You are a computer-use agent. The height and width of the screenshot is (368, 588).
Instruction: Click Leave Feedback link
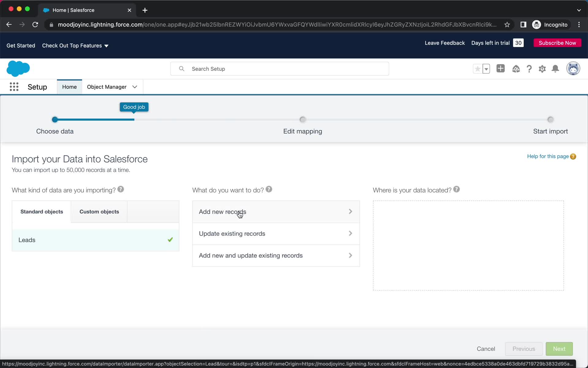[x=445, y=43]
